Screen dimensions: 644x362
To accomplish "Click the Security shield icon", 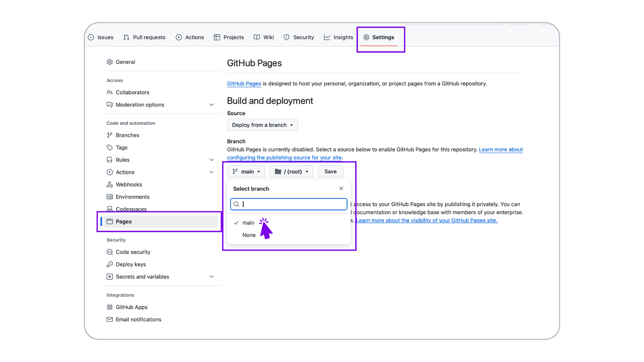I will coord(286,37).
